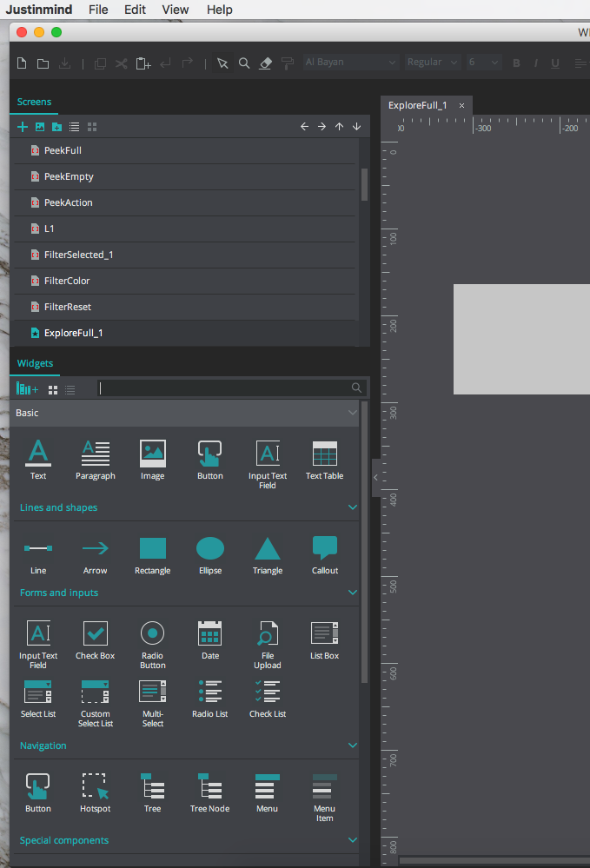Add a widget library in Widgets panel

click(x=27, y=389)
